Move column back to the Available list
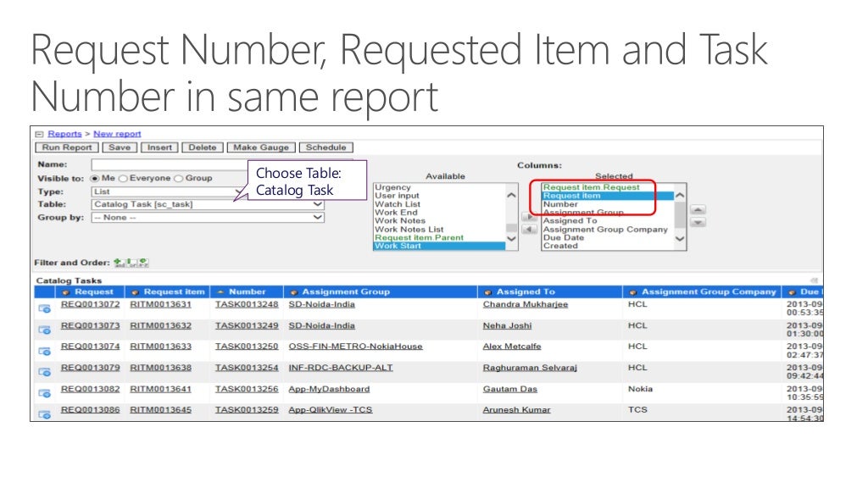The height and width of the screenshot is (488, 868). pyautogui.click(x=529, y=229)
